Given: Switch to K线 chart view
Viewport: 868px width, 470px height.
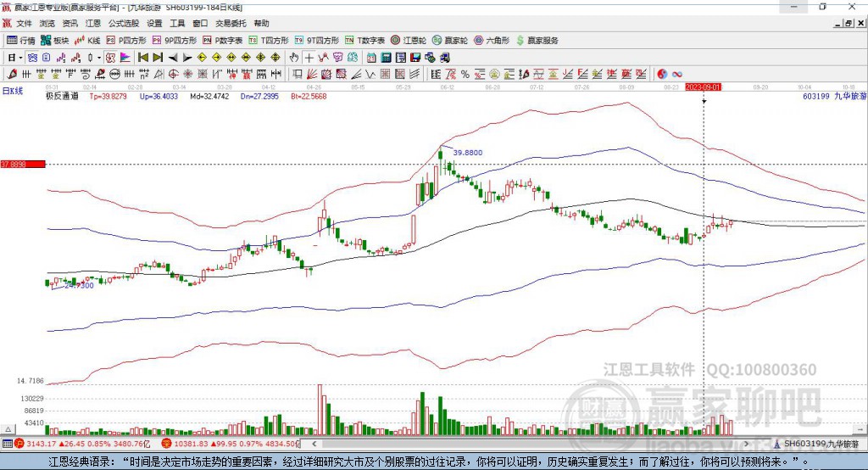Looking at the screenshot, I should (x=87, y=41).
